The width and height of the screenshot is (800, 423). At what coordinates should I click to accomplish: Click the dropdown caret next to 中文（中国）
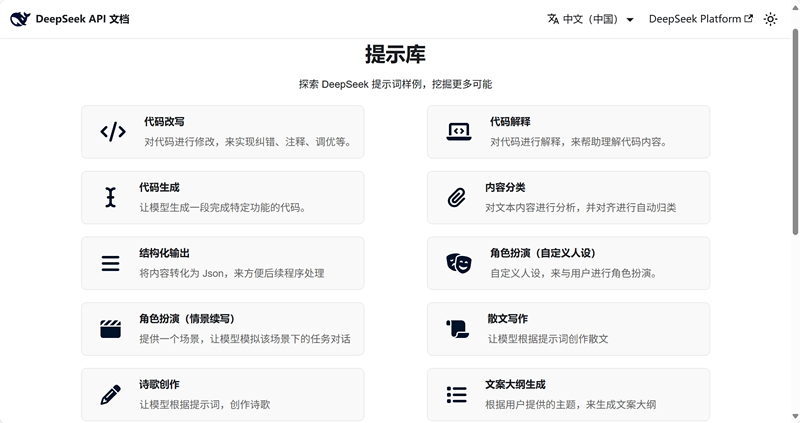click(630, 20)
